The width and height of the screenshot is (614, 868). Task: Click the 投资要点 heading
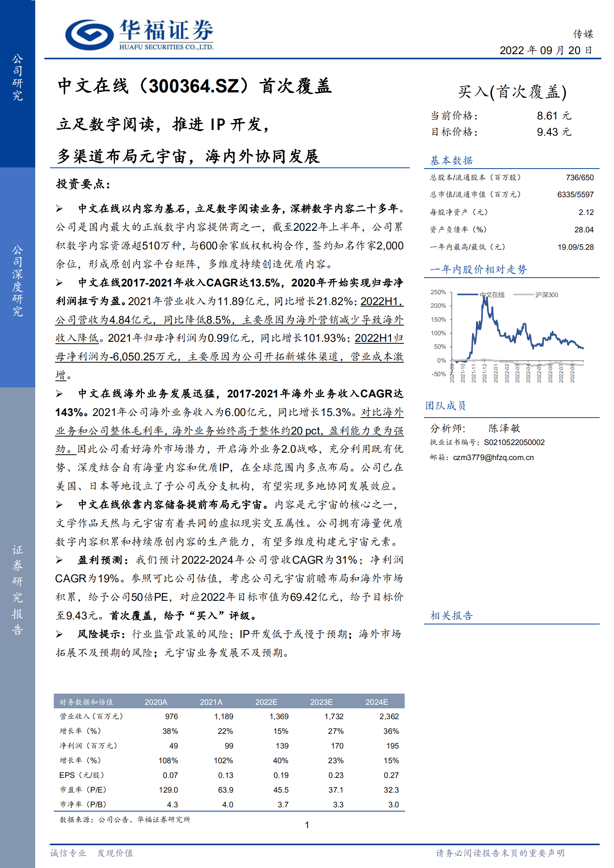point(83,184)
